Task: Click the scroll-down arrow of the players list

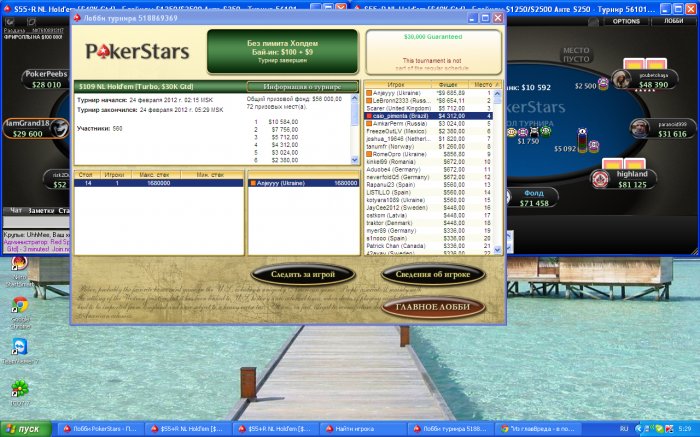Action: coord(498,250)
